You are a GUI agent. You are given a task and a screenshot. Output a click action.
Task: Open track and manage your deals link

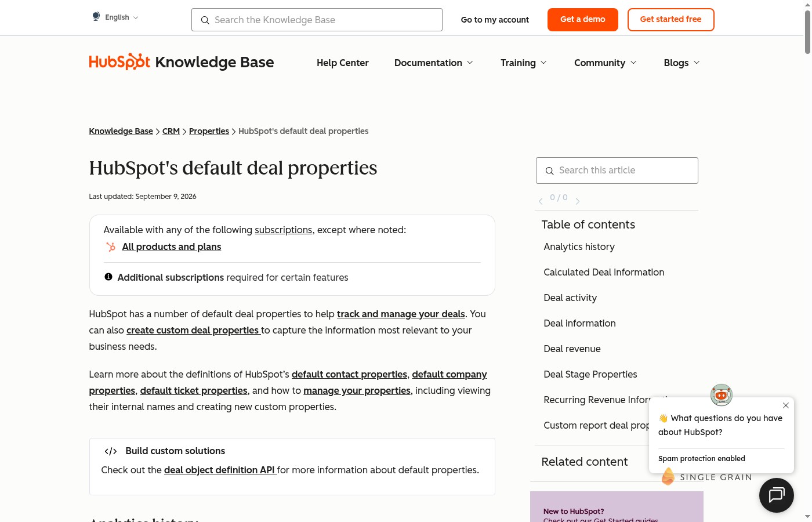tap(401, 314)
